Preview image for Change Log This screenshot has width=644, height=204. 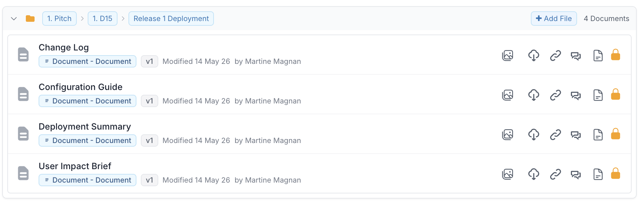pyautogui.click(x=508, y=56)
